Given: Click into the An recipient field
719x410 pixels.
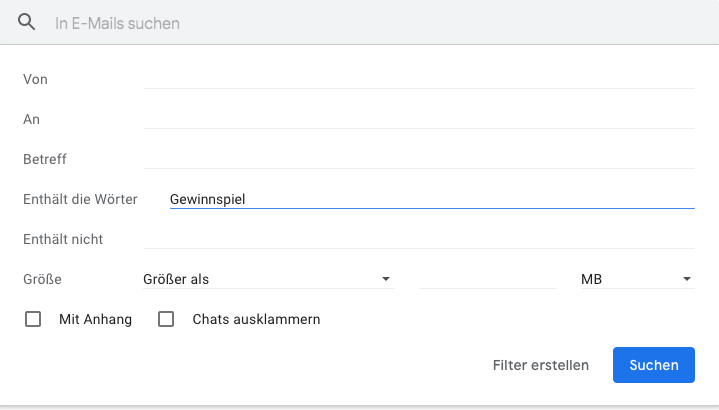Looking at the screenshot, I should coord(419,119).
